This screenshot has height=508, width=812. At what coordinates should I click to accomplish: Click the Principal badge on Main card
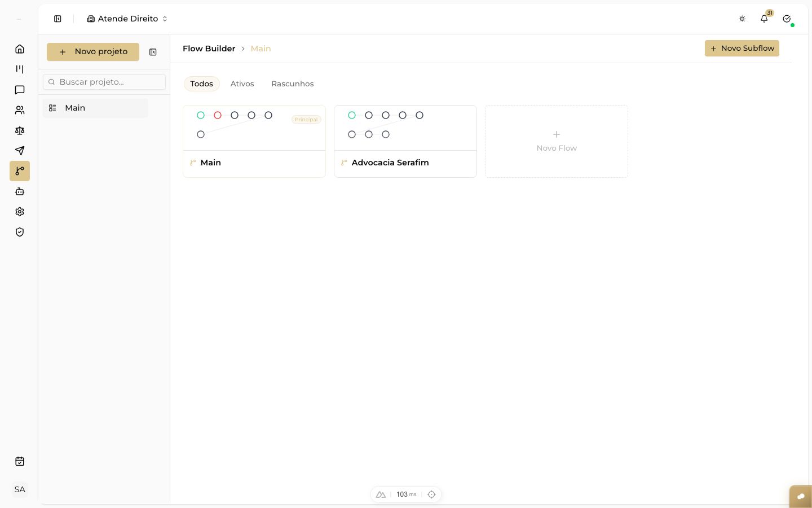coord(306,120)
